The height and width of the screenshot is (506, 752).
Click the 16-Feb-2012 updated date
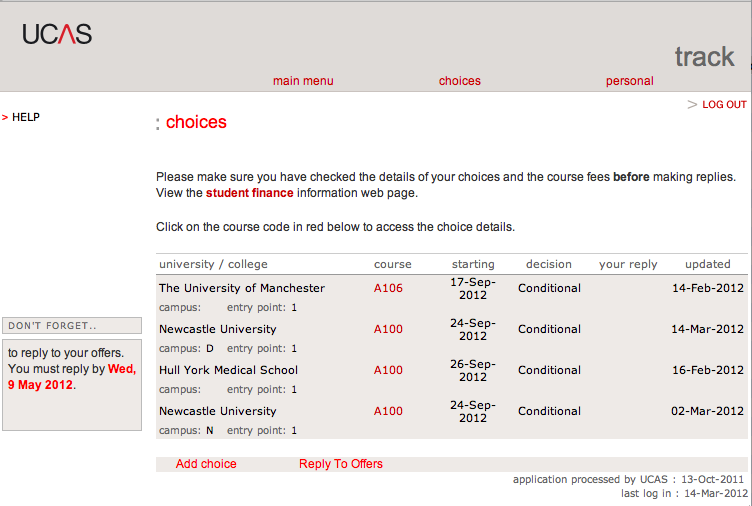click(x=708, y=370)
